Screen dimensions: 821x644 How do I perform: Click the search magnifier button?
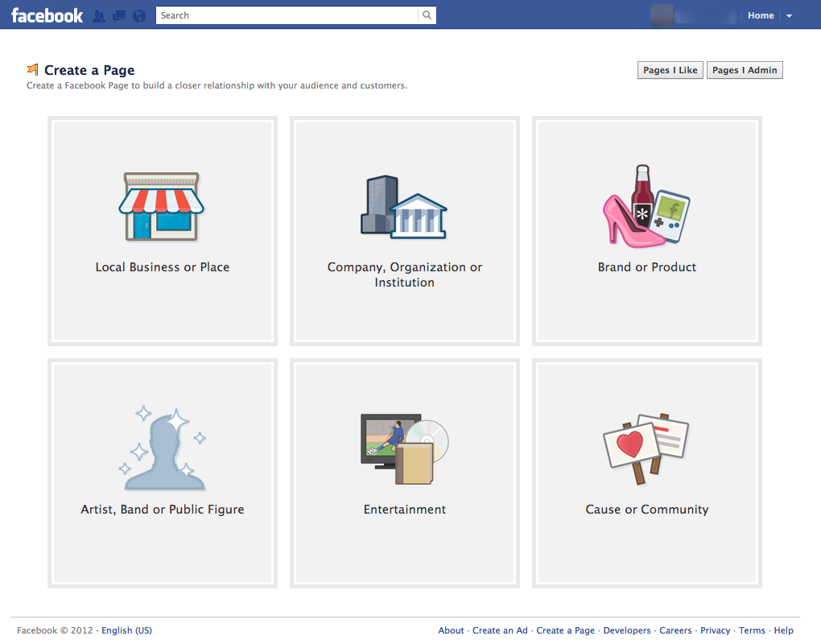click(x=427, y=15)
